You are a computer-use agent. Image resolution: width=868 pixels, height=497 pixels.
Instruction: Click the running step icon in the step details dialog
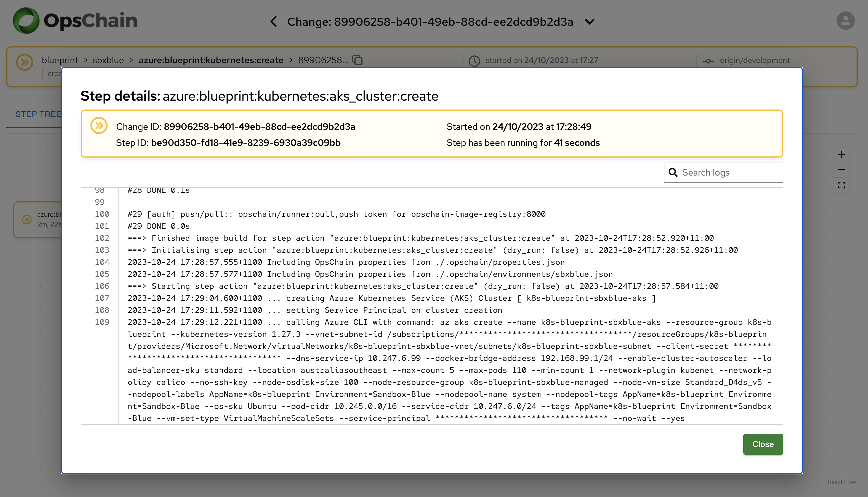tap(99, 126)
